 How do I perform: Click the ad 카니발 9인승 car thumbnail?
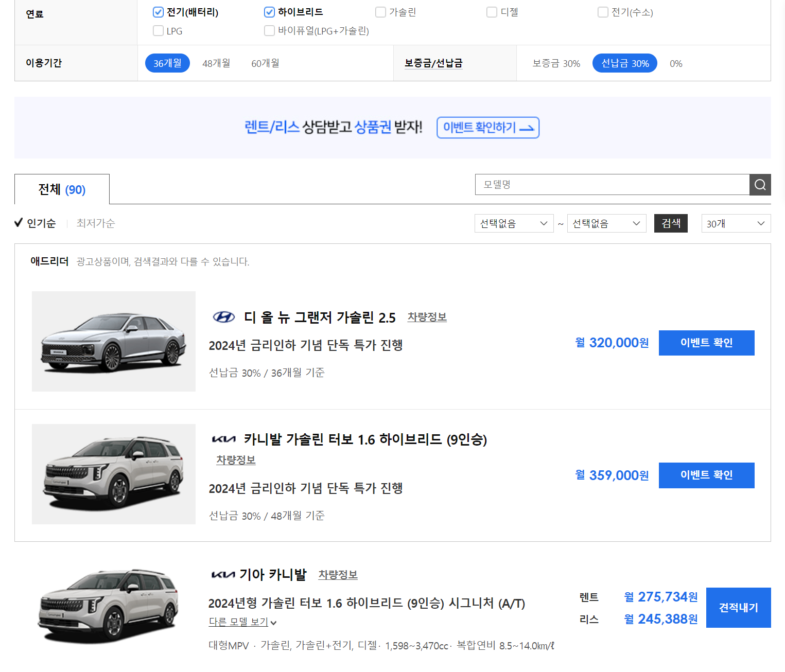(x=114, y=474)
